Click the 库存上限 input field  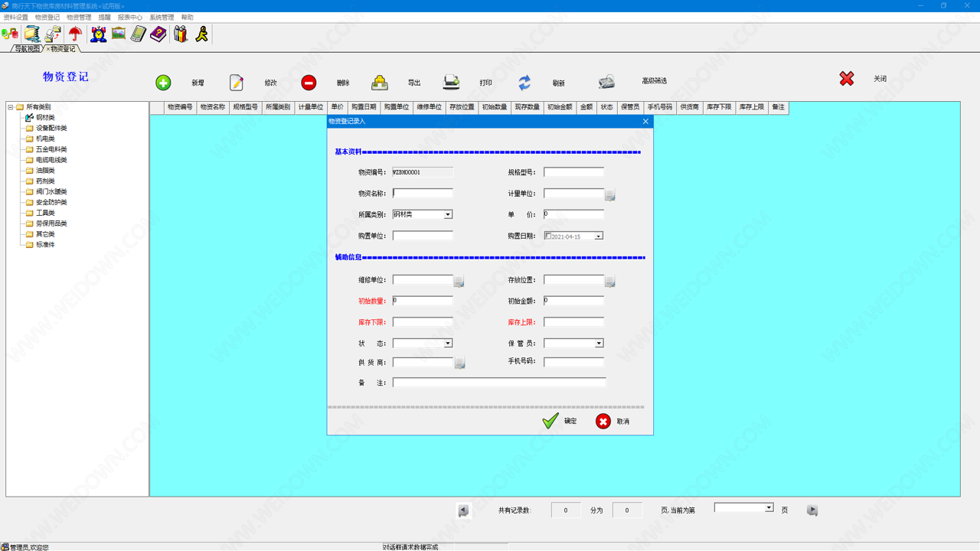[573, 322]
